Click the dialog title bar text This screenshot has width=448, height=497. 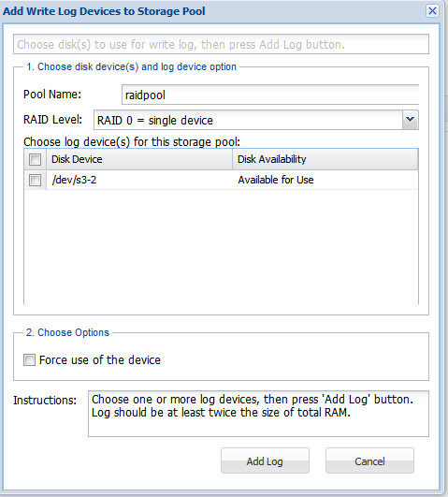(104, 11)
